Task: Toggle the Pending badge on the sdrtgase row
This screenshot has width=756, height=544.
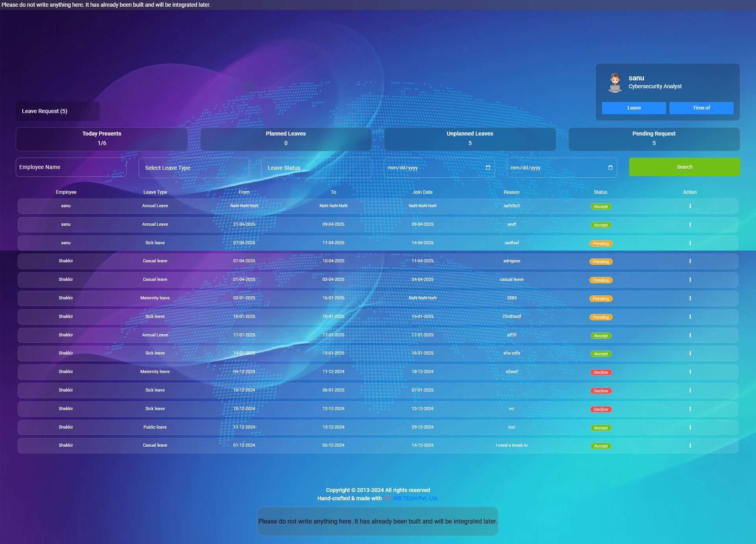Action: coord(601,261)
